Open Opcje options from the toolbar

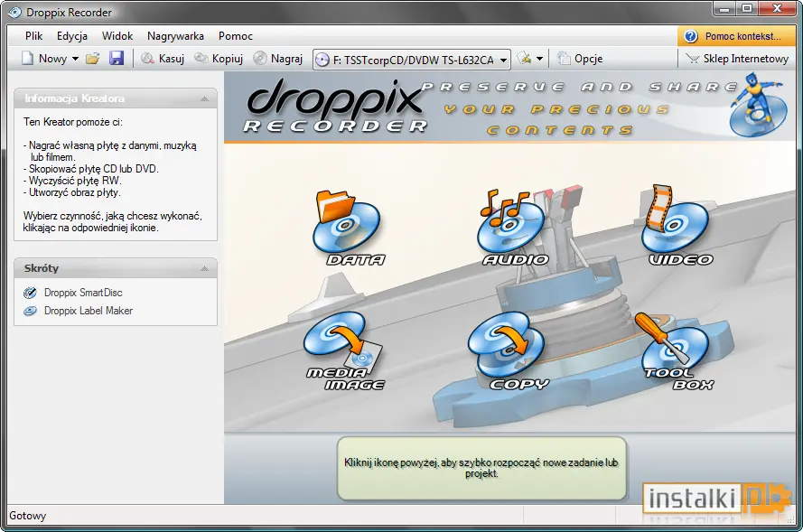(580, 59)
